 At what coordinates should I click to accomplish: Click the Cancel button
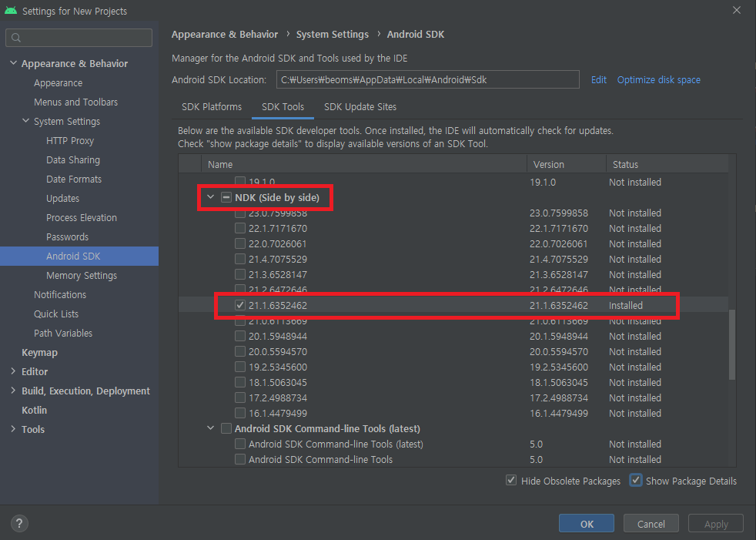651,524
